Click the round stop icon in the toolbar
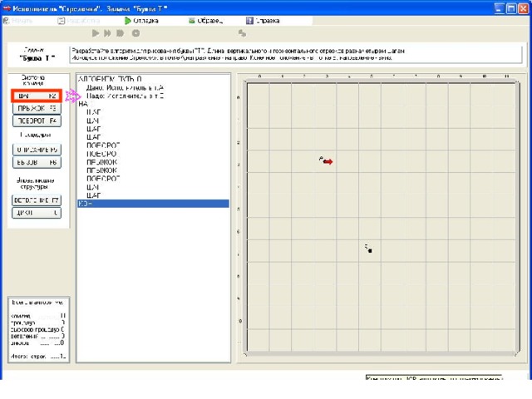 point(135,33)
